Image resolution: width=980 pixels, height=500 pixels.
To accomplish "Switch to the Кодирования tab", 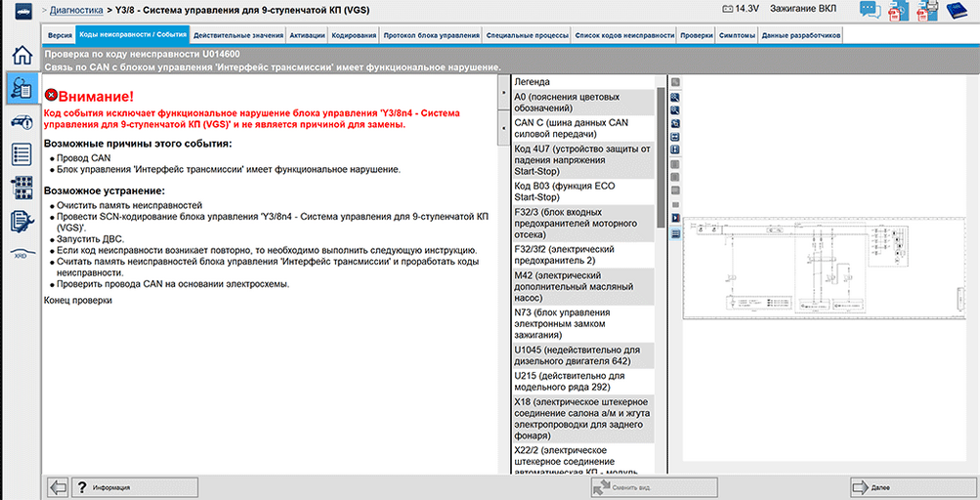I will 354,35.
